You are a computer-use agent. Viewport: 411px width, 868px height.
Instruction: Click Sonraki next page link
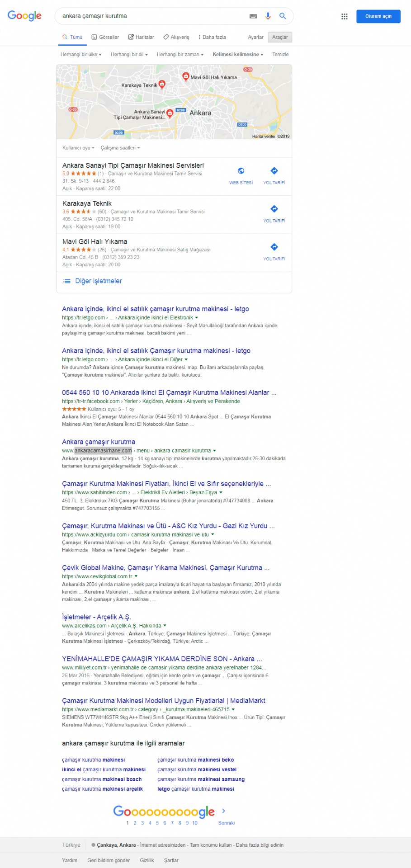click(x=227, y=823)
